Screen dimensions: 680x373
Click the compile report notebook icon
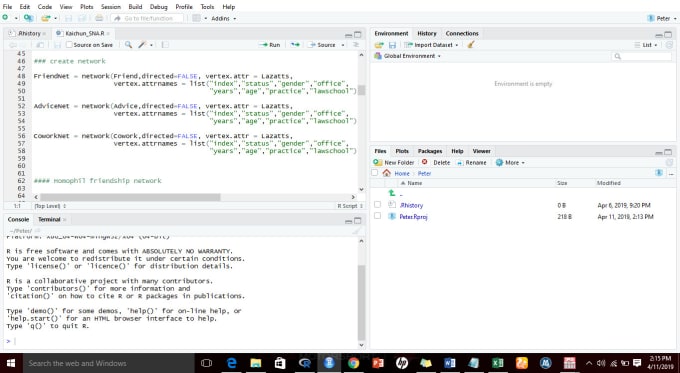[x=165, y=45]
